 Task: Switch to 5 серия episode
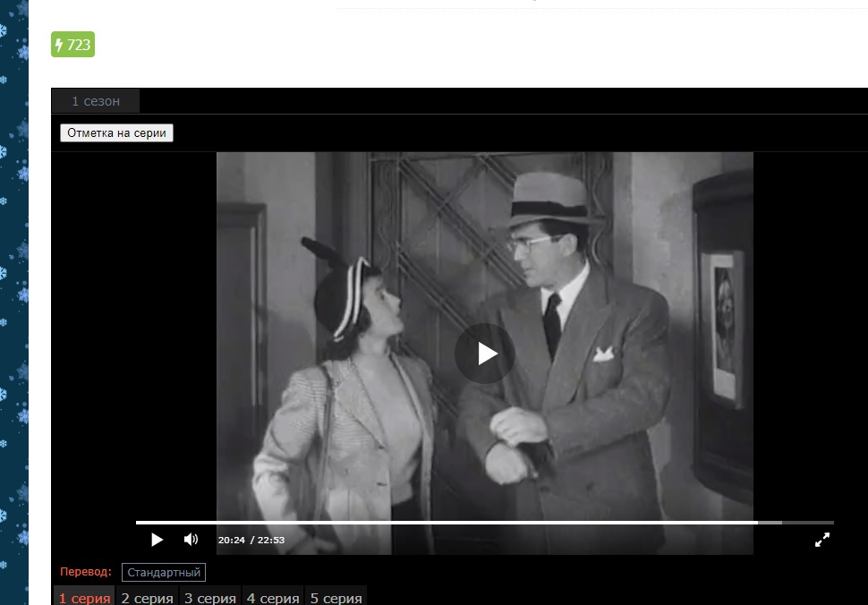pyautogui.click(x=336, y=598)
